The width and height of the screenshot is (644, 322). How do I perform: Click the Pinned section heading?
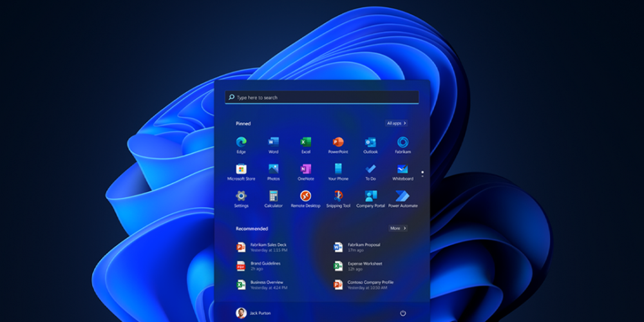[243, 123]
